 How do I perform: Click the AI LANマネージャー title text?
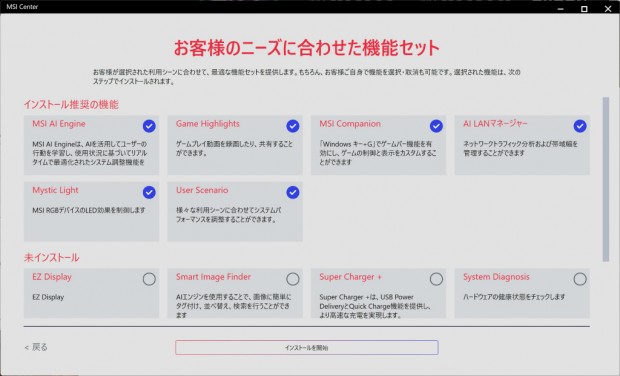tap(495, 124)
